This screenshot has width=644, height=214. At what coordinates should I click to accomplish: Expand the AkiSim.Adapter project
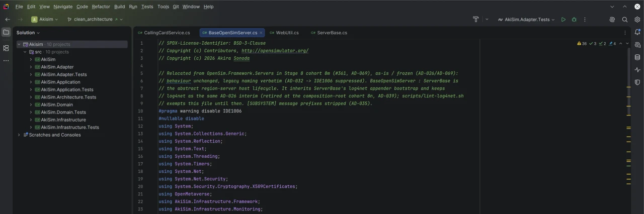[x=31, y=67]
